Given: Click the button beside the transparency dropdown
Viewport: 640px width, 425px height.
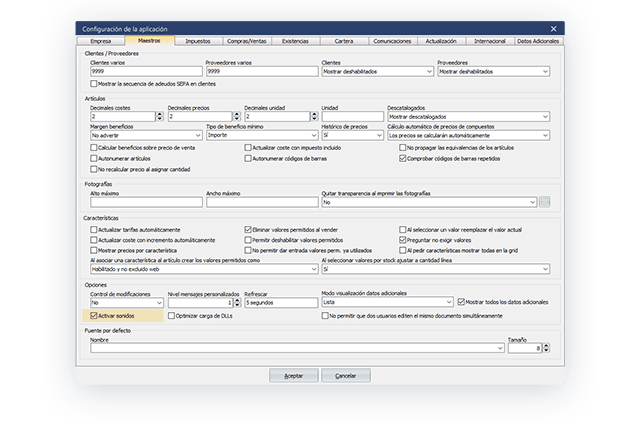Looking at the screenshot, I should (x=545, y=202).
